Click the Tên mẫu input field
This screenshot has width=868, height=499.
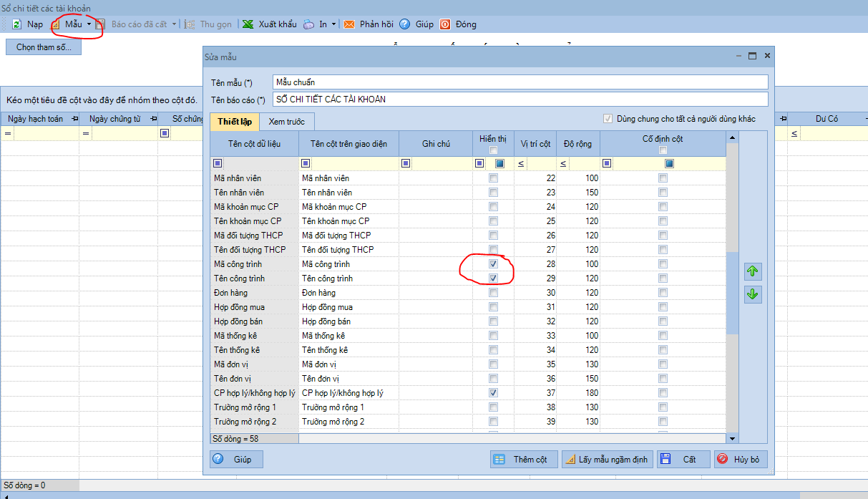coord(520,82)
